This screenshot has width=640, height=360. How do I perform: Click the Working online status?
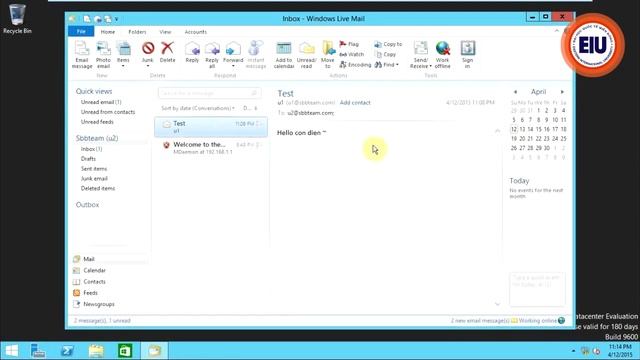coord(537,321)
